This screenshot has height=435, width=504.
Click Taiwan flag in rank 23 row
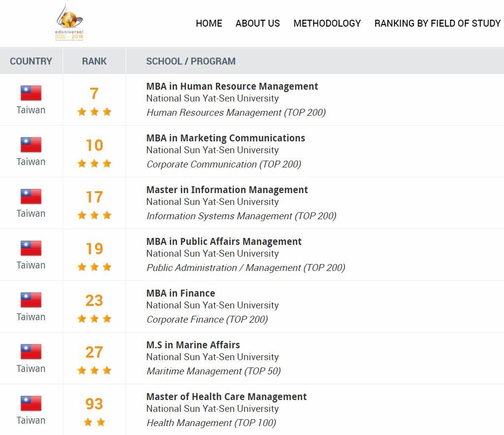coord(31,300)
